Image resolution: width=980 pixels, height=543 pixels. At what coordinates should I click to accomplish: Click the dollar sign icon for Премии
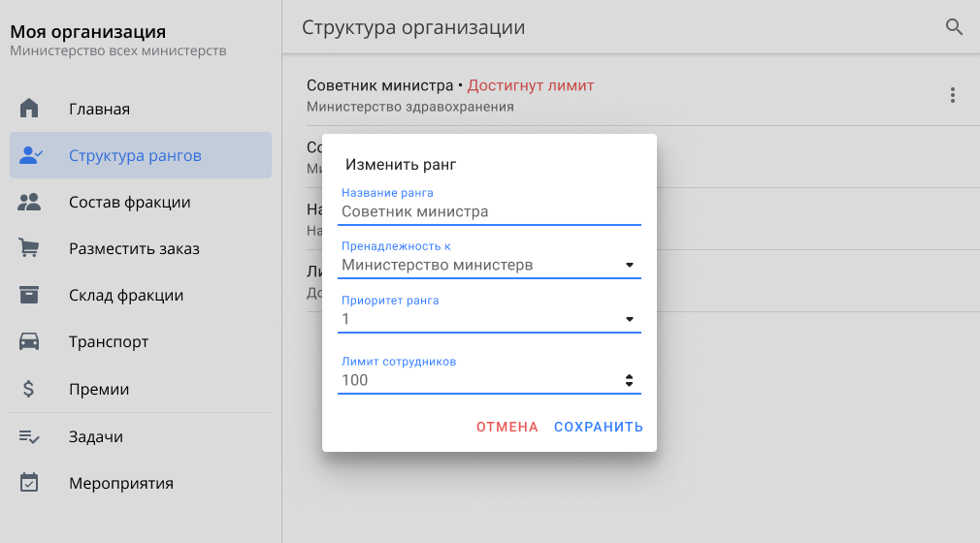[29, 389]
